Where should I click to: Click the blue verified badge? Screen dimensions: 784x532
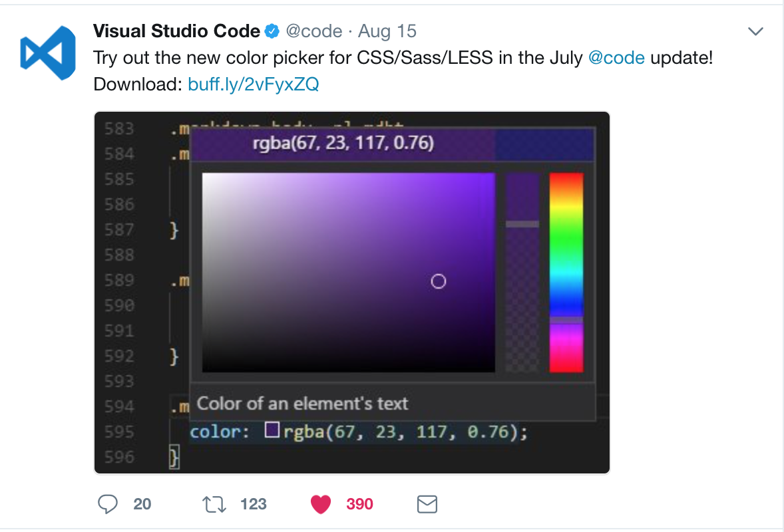click(x=272, y=31)
